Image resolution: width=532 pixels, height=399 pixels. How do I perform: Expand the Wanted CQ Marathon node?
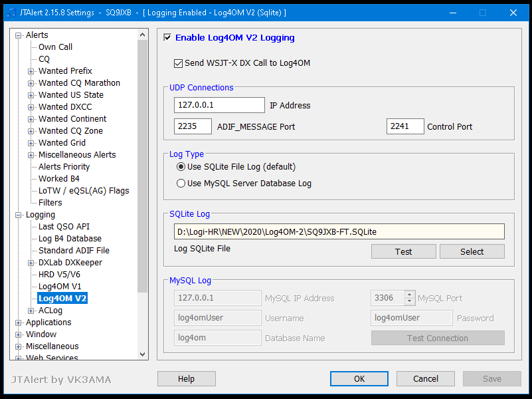click(31, 83)
